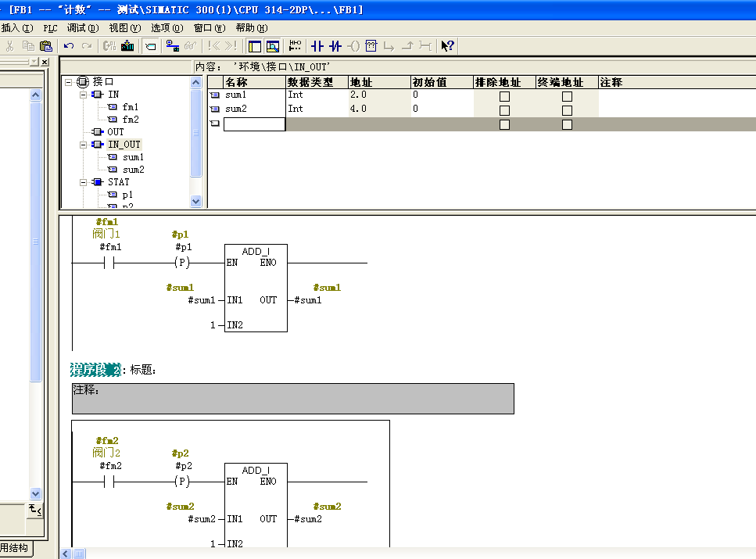Click the Monitor glasses icon
This screenshot has height=559, width=756.
coord(191,46)
